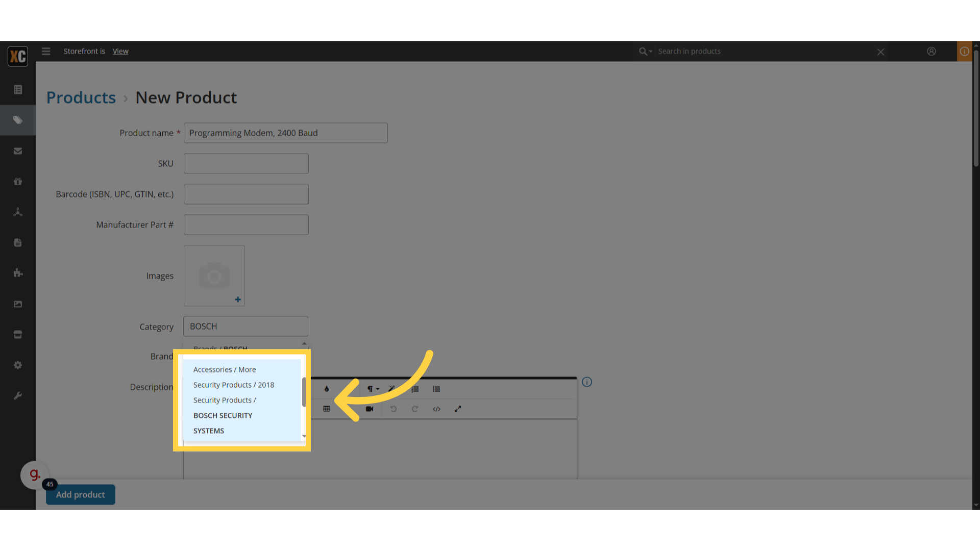The height and width of the screenshot is (551, 980).
Task: Click the category list scroll-up arrow
Action: click(304, 344)
